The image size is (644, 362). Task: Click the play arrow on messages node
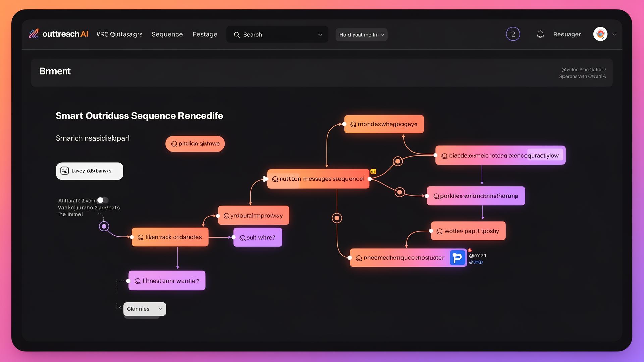coord(266,179)
